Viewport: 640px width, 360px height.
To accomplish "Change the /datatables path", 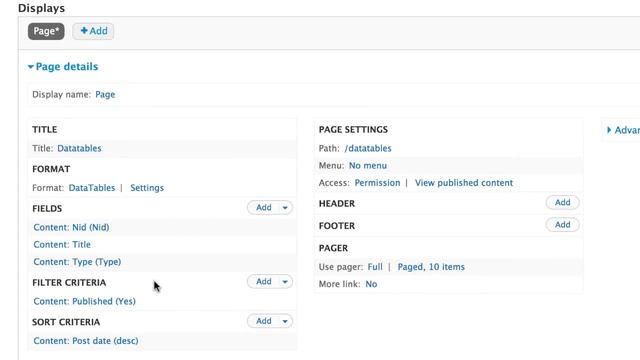I will click(368, 148).
